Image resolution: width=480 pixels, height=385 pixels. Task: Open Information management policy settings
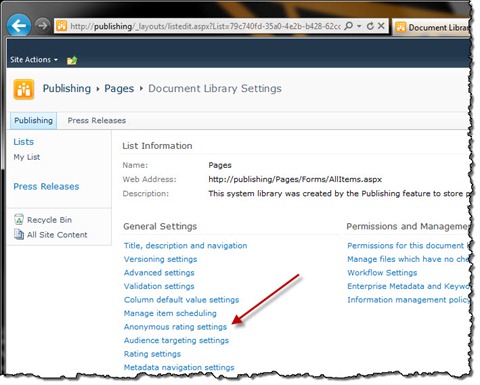408,300
